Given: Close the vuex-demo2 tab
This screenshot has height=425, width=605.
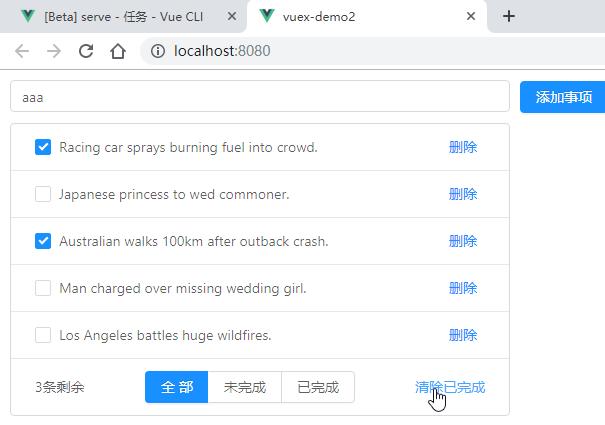Looking at the screenshot, I should click(x=470, y=17).
